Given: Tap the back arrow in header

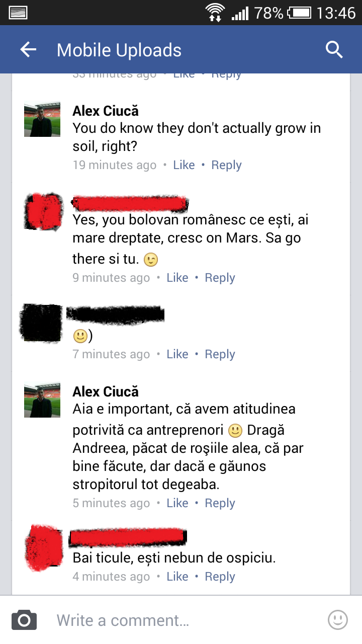Looking at the screenshot, I should (x=28, y=49).
